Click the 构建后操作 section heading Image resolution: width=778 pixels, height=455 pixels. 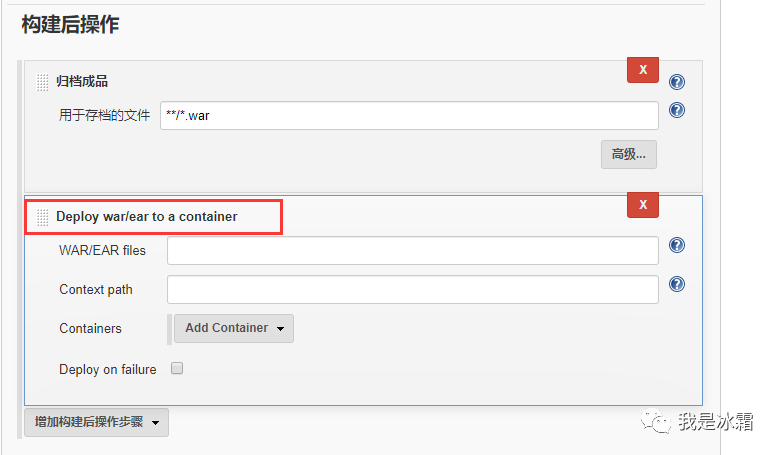pyautogui.click(x=70, y=24)
